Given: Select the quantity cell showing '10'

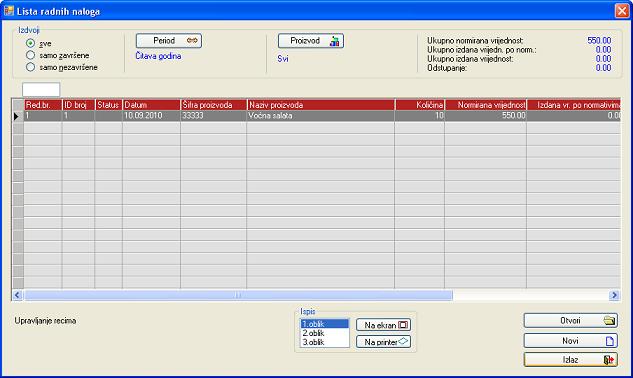Looking at the screenshot, I should (x=420, y=116).
